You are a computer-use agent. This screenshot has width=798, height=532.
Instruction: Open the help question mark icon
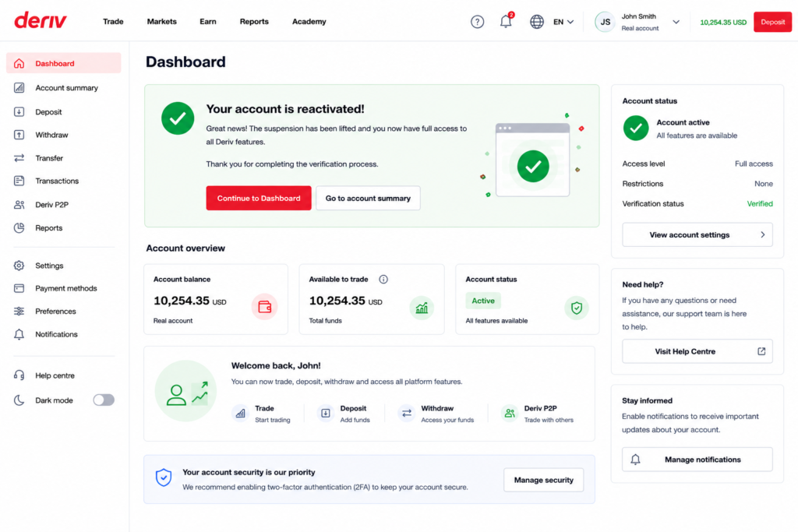pos(477,22)
